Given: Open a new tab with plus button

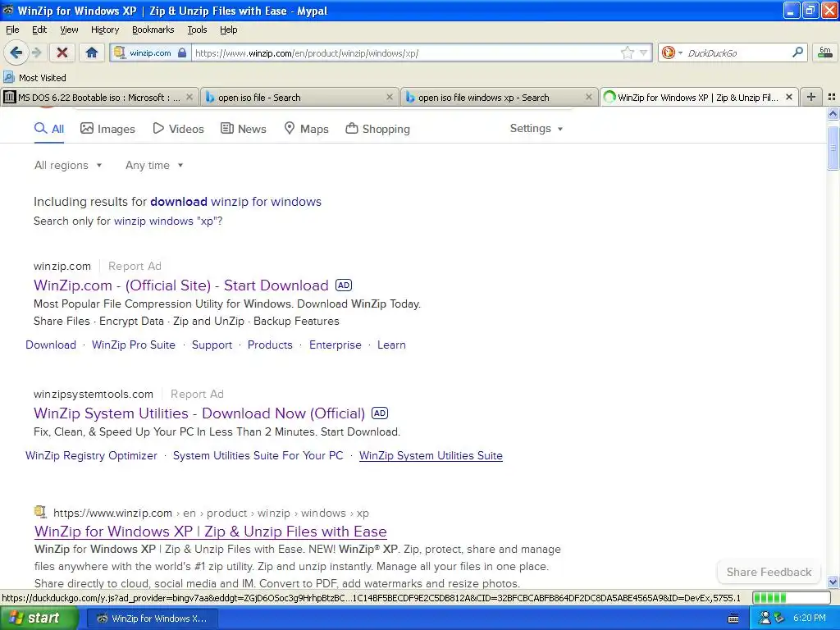Looking at the screenshot, I should 811,97.
